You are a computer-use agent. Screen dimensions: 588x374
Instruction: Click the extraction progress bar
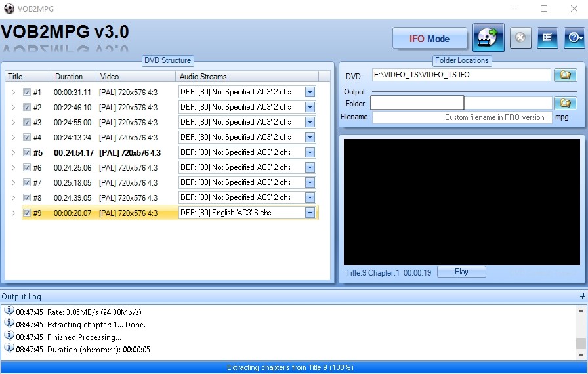tap(293, 367)
